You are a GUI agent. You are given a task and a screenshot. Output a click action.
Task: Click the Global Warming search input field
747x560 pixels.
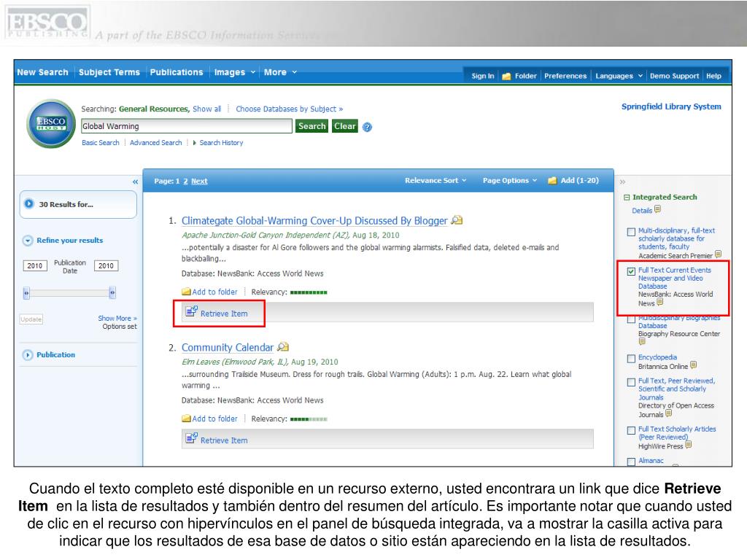pyautogui.click(x=186, y=126)
